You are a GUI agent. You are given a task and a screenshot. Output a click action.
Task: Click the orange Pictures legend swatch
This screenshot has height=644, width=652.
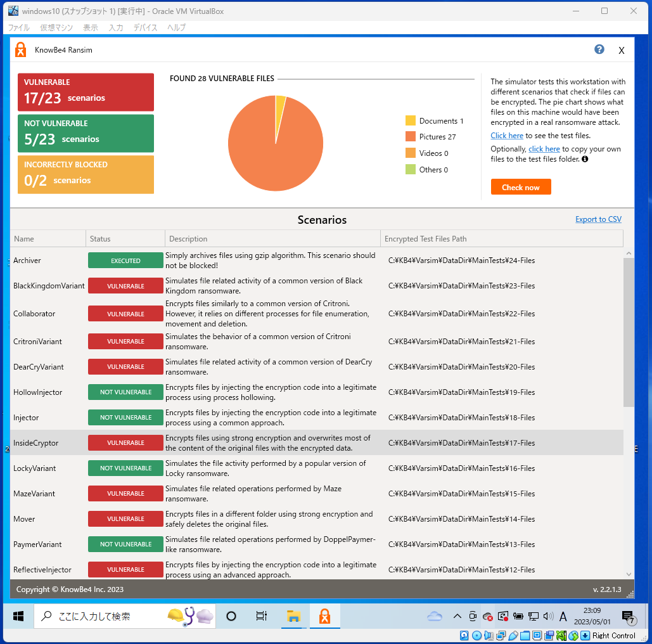pyautogui.click(x=411, y=136)
